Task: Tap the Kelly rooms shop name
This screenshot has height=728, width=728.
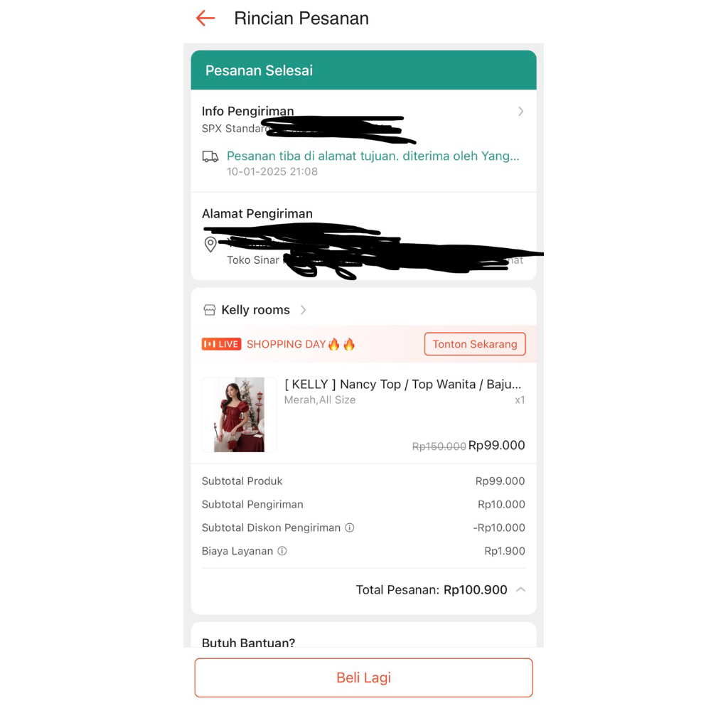Action: 255,310
